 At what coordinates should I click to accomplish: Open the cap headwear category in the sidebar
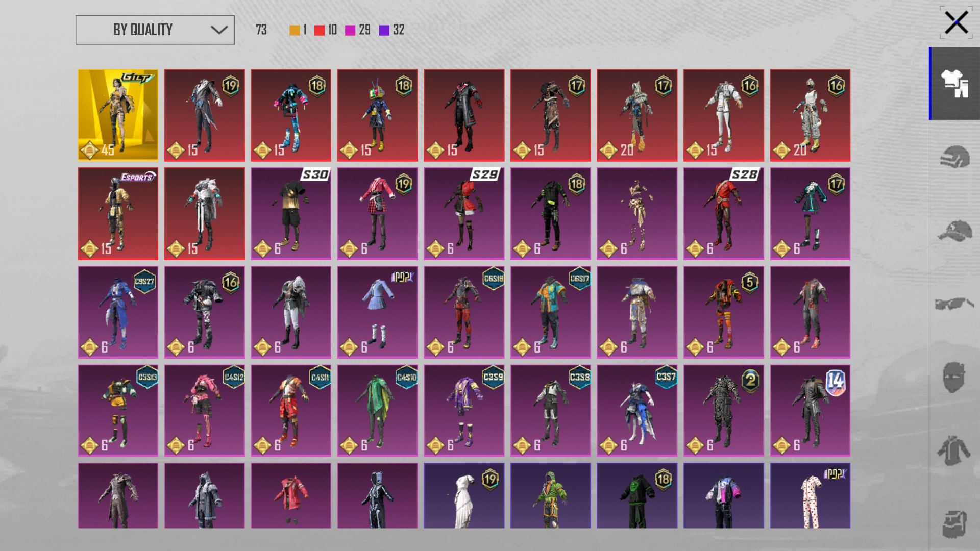(955, 231)
